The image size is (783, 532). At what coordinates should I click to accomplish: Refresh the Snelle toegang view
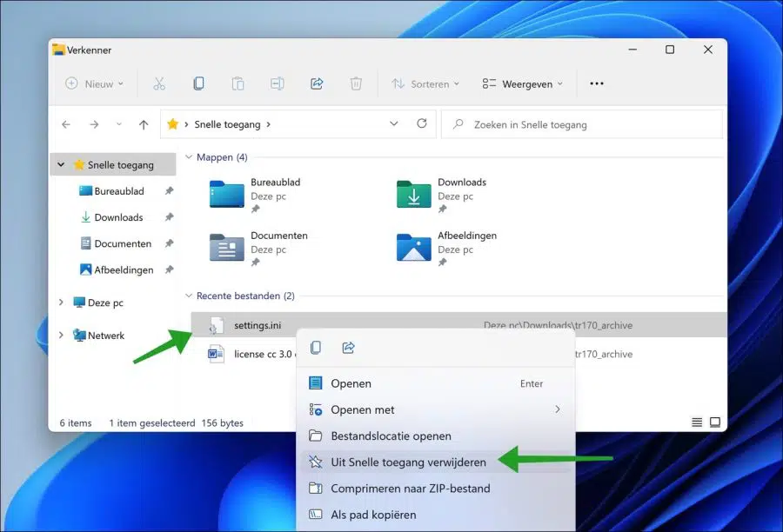(422, 123)
